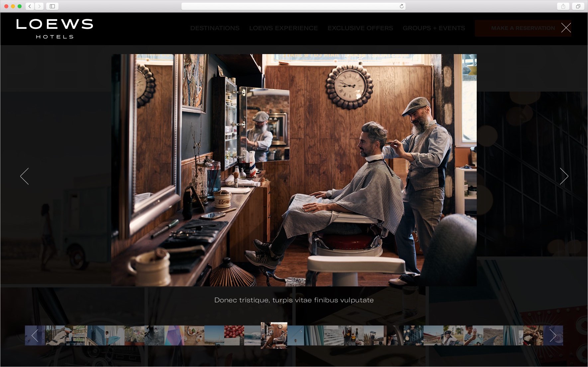Open the Destinations menu
588x367 pixels.
(x=215, y=28)
